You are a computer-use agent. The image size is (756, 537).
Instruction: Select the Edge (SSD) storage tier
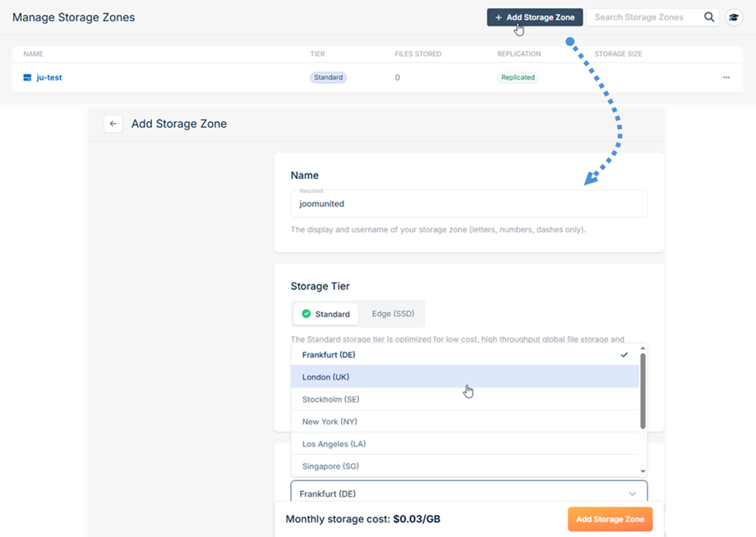click(393, 314)
